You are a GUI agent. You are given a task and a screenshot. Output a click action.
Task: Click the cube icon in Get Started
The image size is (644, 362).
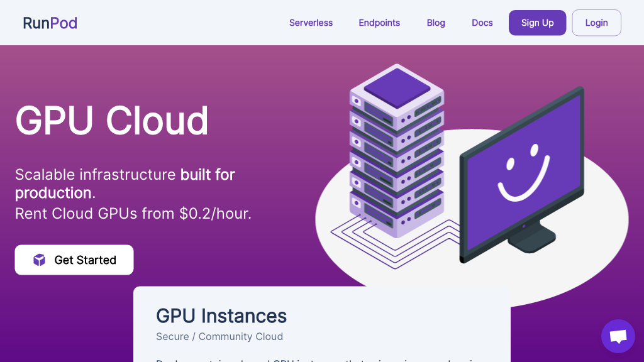(x=40, y=260)
